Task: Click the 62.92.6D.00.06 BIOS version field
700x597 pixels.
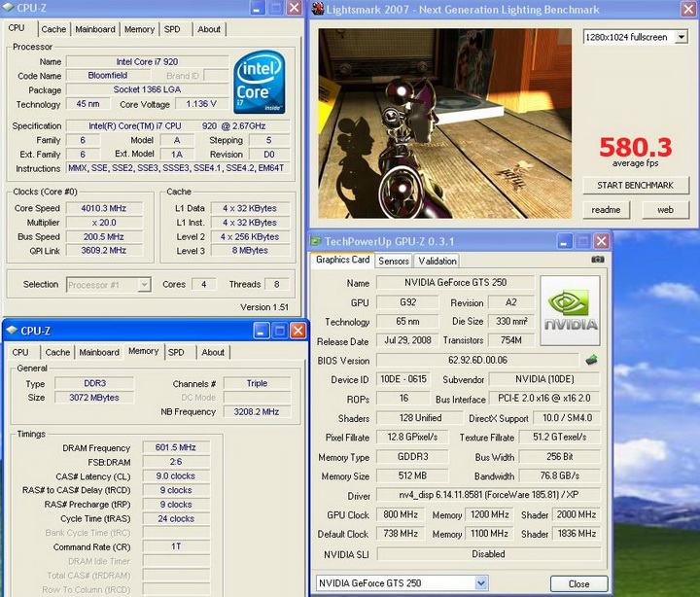Action: tap(477, 360)
